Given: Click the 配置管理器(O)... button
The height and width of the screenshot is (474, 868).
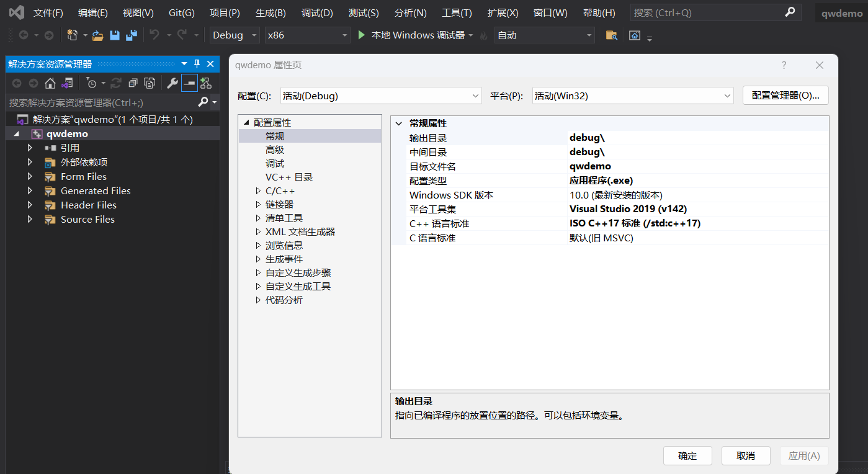Looking at the screenshot, I should click(x=785, y=96).
